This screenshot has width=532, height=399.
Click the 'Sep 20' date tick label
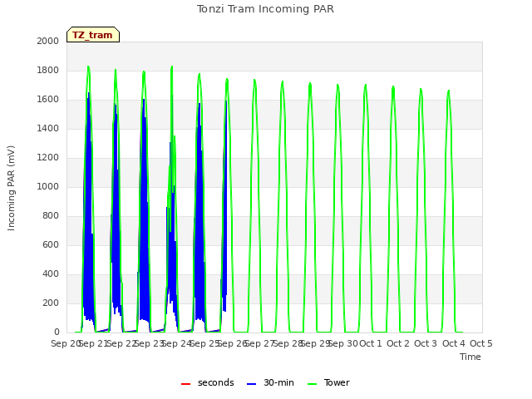(66, 343)
